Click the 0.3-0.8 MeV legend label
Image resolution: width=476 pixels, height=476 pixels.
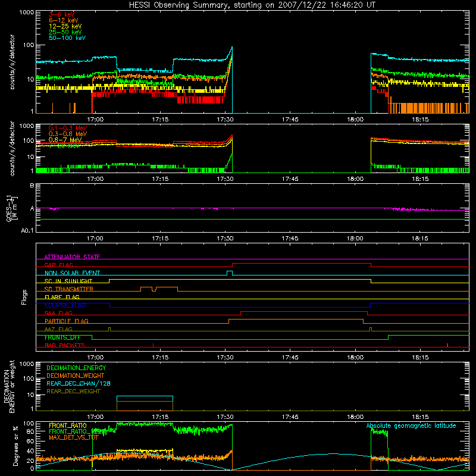(x=68, y=134)
